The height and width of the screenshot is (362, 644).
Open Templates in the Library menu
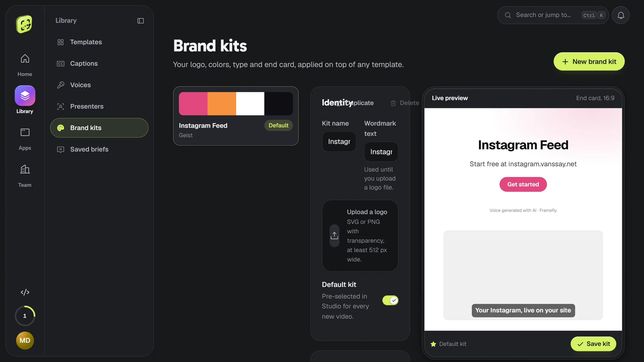click(x=99, y=42)
